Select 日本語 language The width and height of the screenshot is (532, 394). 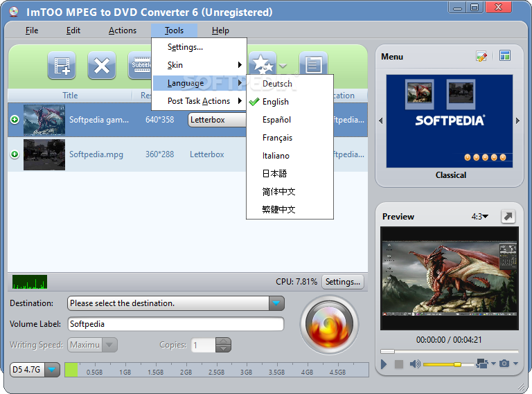[x=290, y=174]
